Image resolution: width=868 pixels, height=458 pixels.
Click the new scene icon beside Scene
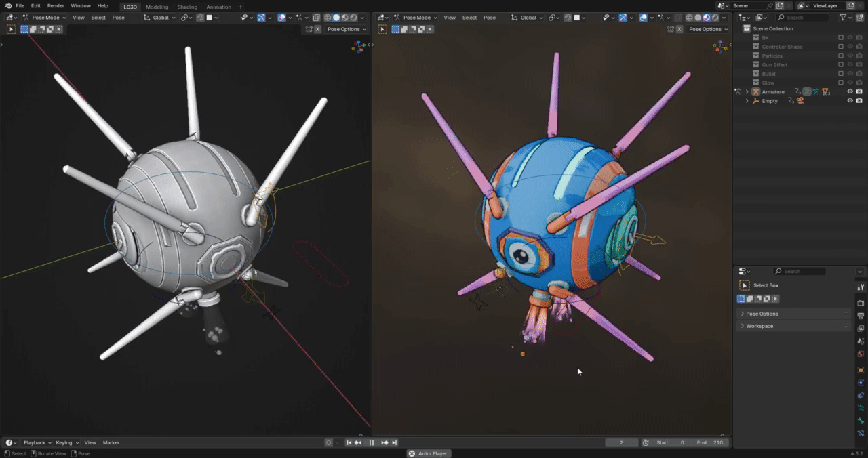780,6
